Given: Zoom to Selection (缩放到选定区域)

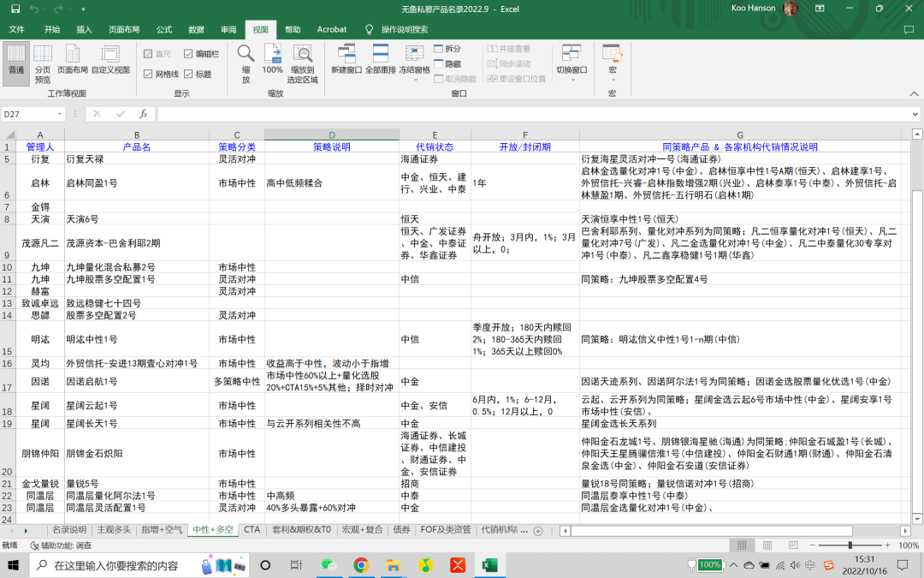Looking at the screenshot, I should click(302, 63).
